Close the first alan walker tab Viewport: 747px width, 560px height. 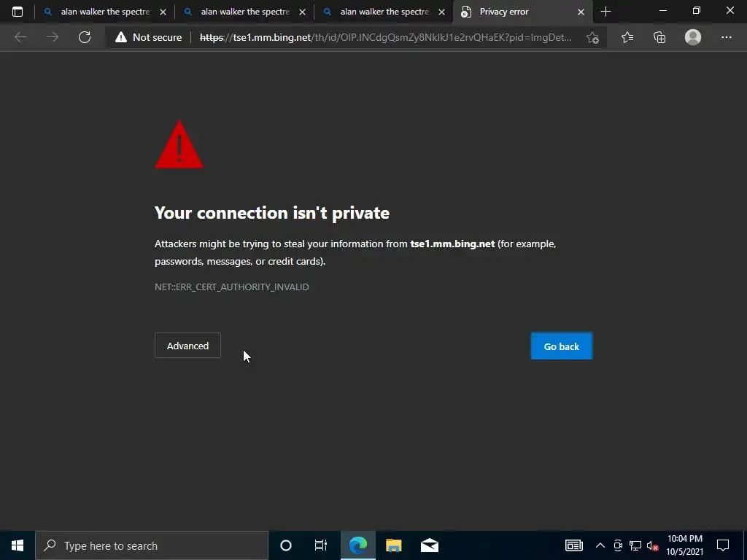(x=163, y=12)
